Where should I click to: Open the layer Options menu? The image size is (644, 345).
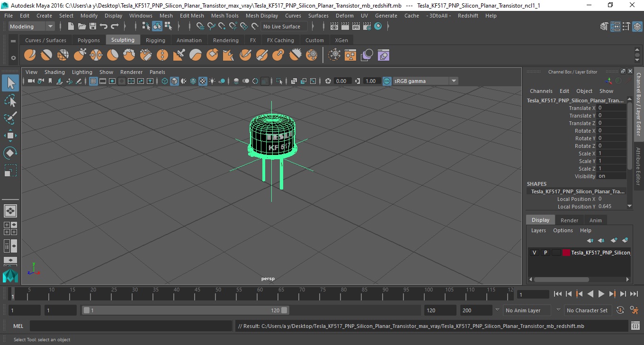point(563,230)
